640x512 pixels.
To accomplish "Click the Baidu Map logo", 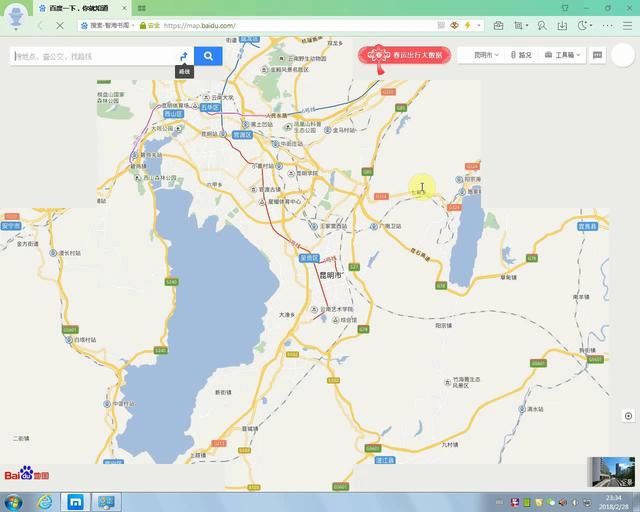I will click(x=27, y=473).
